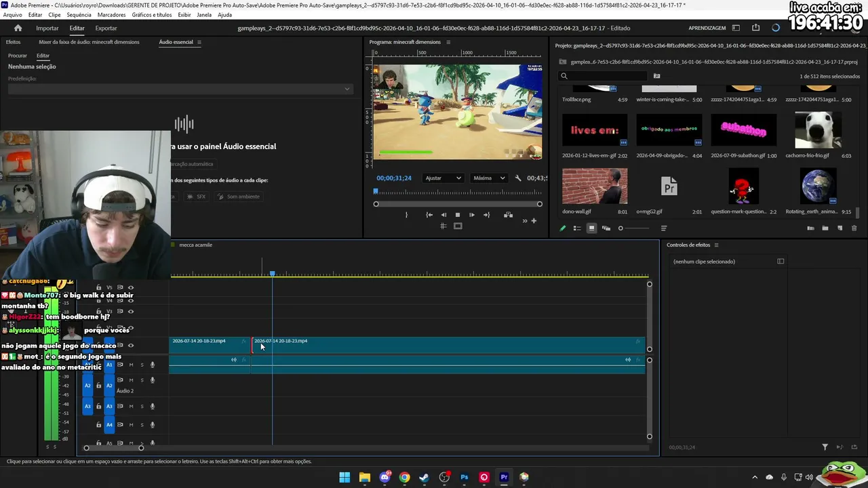Switch Project panel to icon view
Image resolution: width=868 pixels, height=488 pixels.
[x=591, y=228]
